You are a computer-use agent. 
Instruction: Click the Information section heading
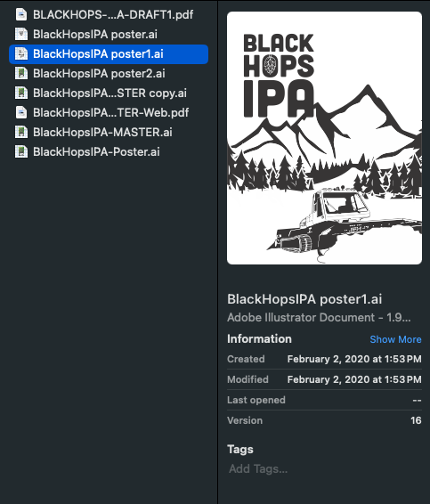point(259,338)
